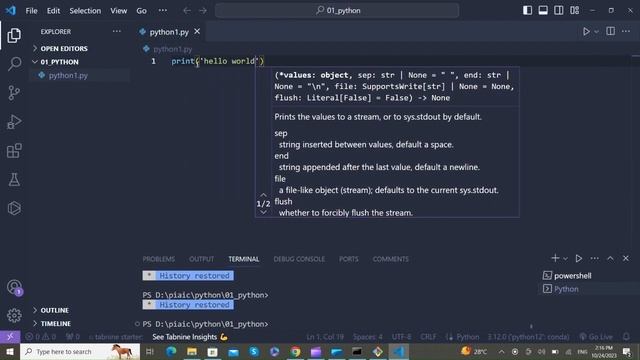Open the Windows Start menu
Screen dimensions: 640x360
(10, 351)
